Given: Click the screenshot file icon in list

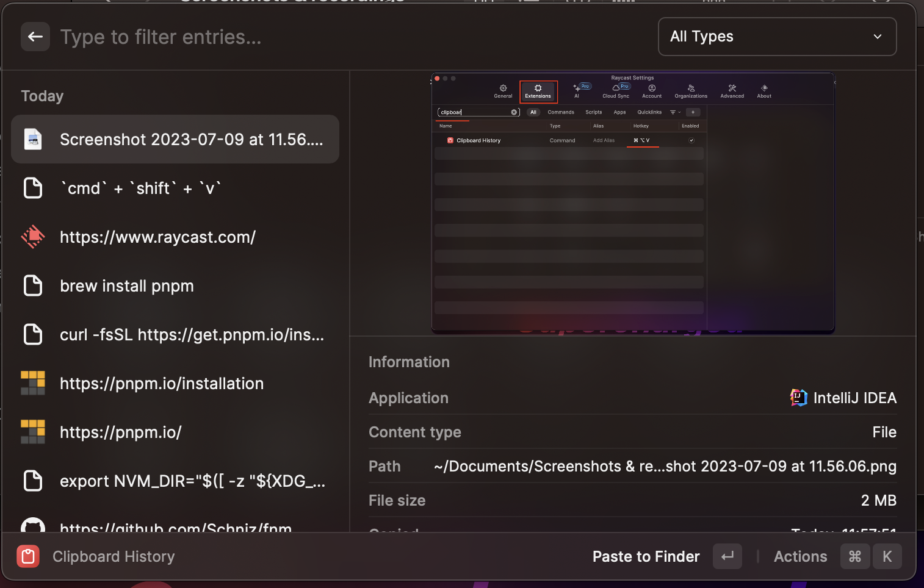Looking at the screenshot, I should [33, 139].
